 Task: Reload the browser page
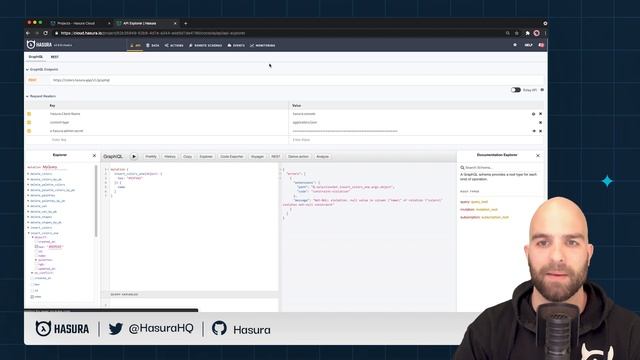(x=45, y=33)
